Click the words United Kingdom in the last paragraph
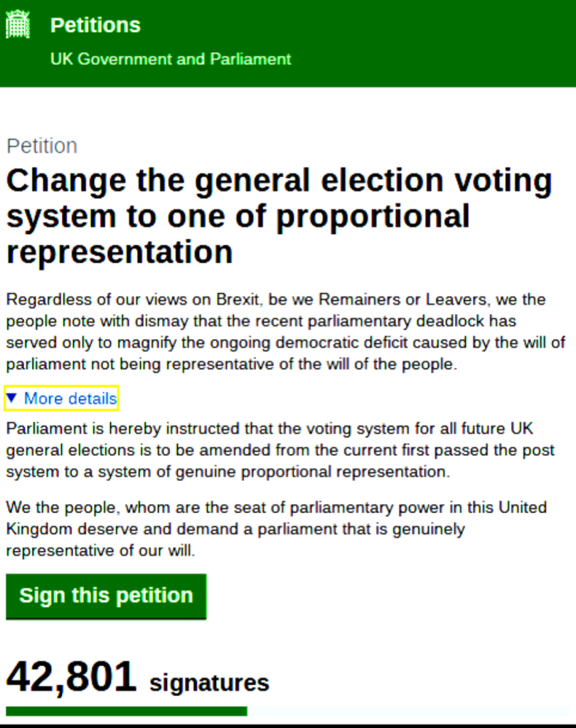 tap(524, 507)
